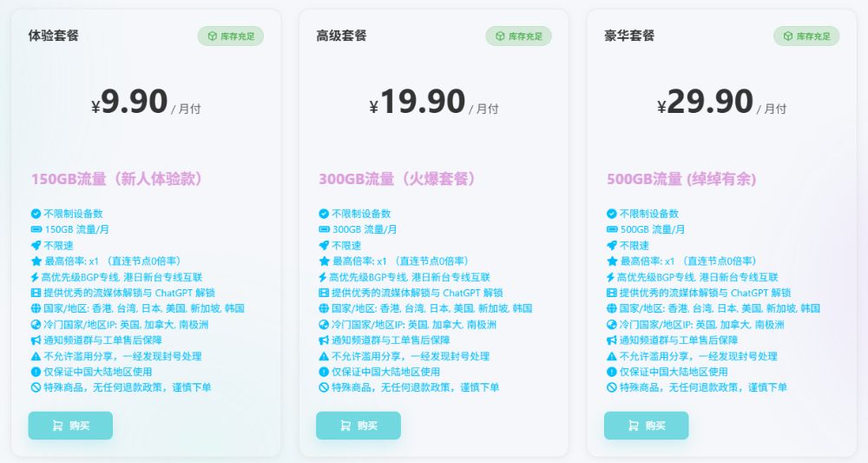Click check icon beside 不限制设备数 in 豪华套餐

click(612, 214)
